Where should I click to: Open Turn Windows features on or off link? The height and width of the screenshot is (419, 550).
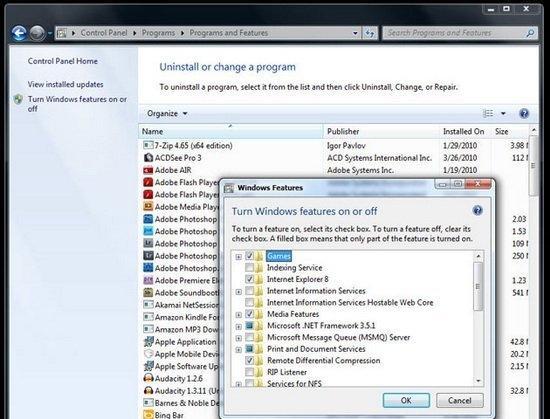point(78,104)
